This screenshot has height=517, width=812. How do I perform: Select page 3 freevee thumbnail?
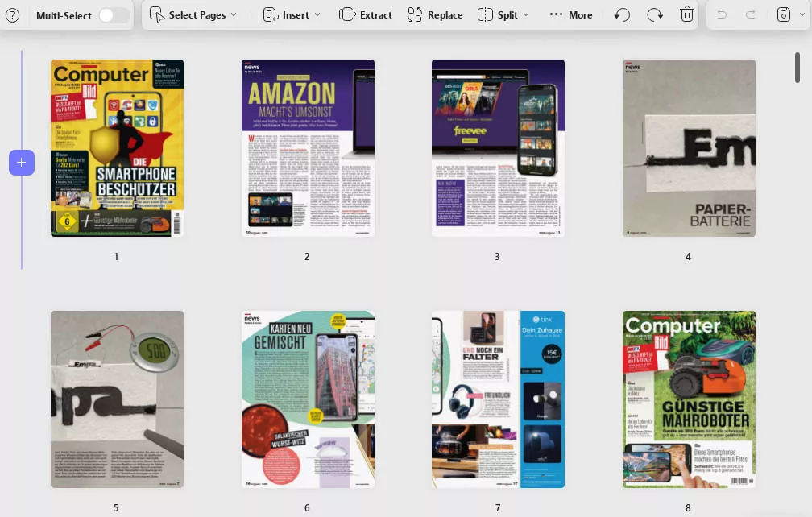498,148
